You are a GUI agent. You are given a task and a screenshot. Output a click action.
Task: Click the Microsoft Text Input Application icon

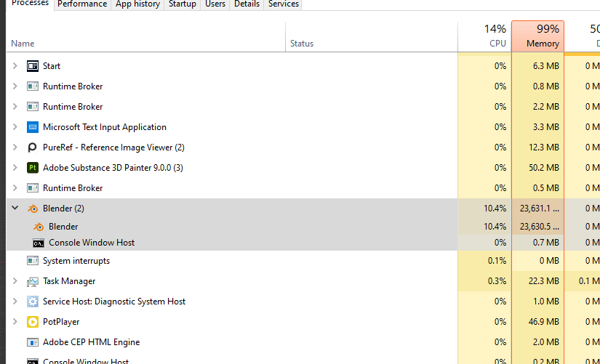[33, 127]
